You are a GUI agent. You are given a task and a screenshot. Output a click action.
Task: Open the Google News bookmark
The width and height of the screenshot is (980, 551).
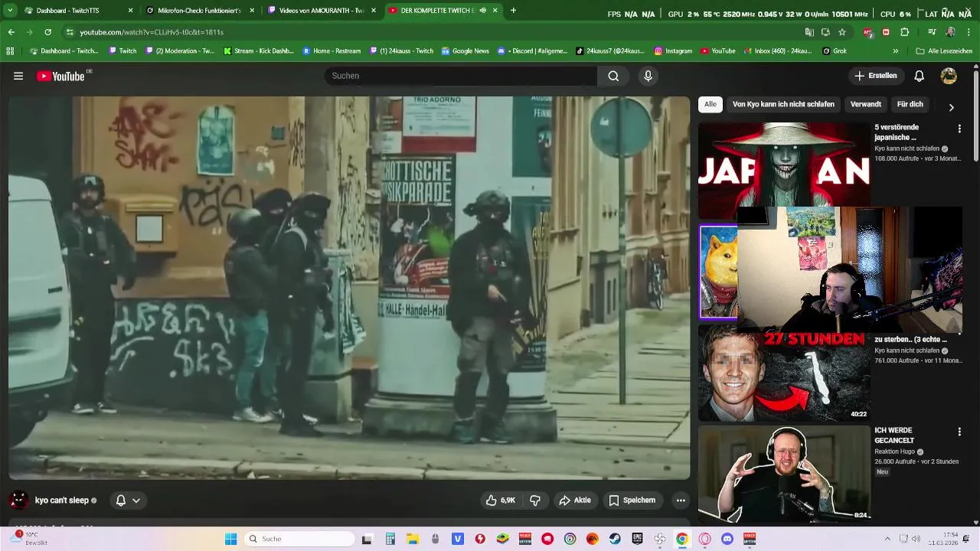[465, 51]
